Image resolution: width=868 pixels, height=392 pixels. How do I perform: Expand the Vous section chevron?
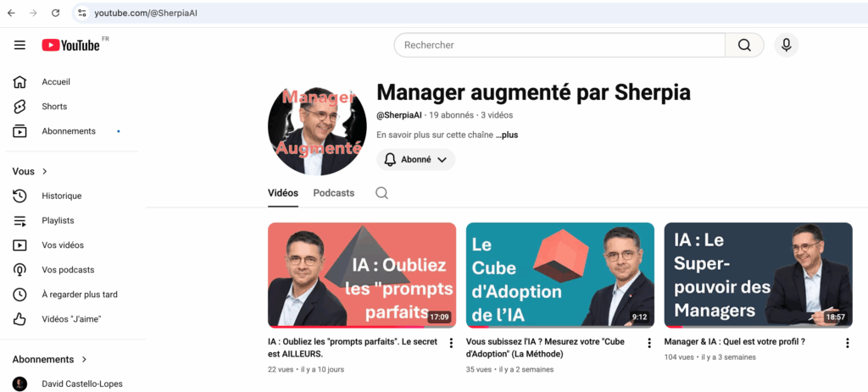(x=45, y=171)
